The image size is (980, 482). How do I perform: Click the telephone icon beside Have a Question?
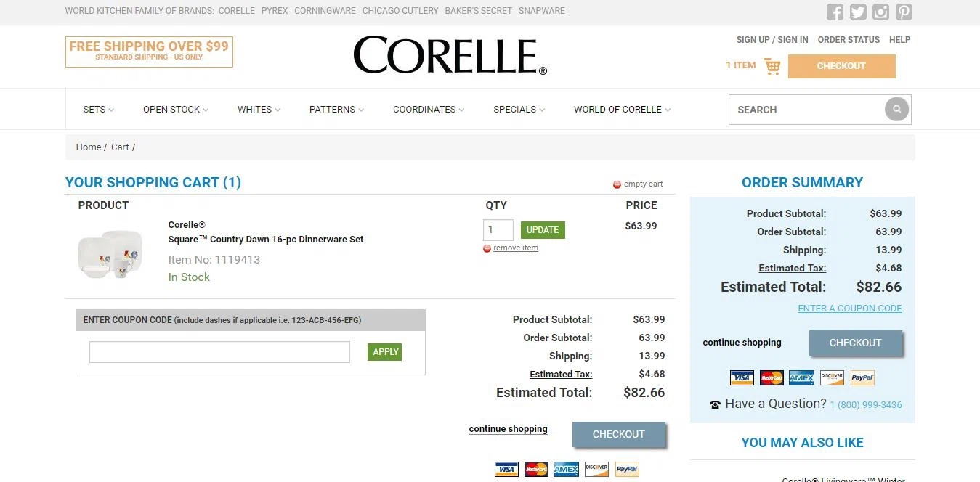[715, 405]
